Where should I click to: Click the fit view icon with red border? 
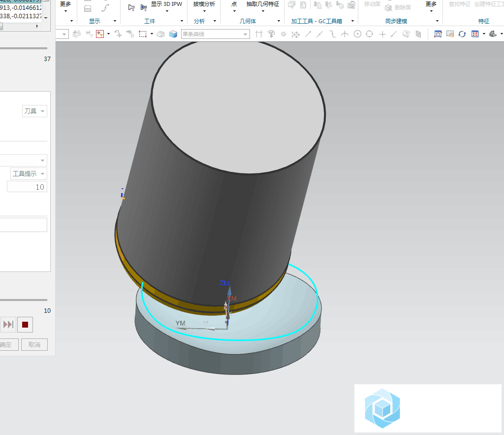coord(475,34)
